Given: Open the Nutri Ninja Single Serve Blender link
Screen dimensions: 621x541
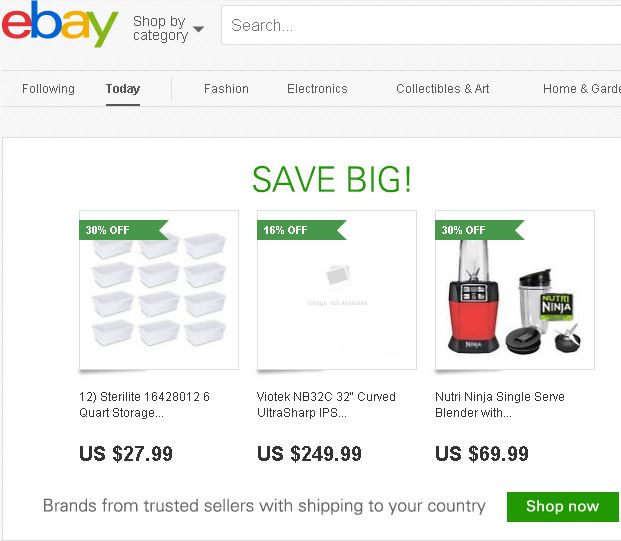Looking at the screenshot, I should (499, 404).
